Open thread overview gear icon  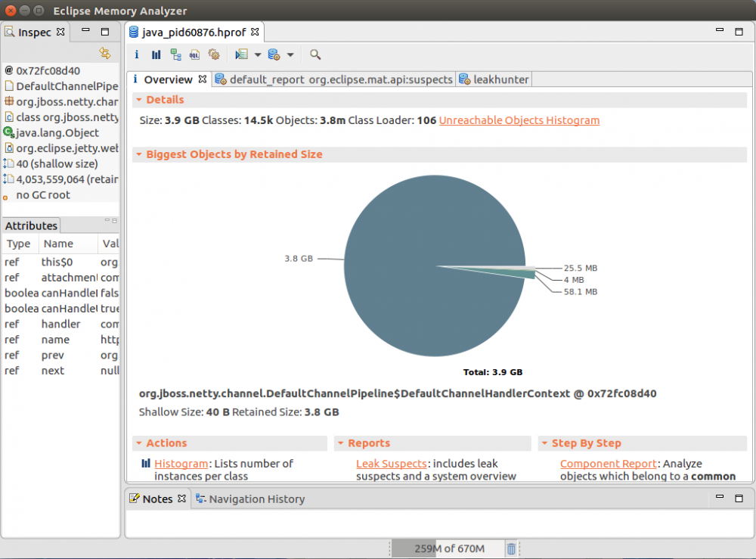pos(214,54)
